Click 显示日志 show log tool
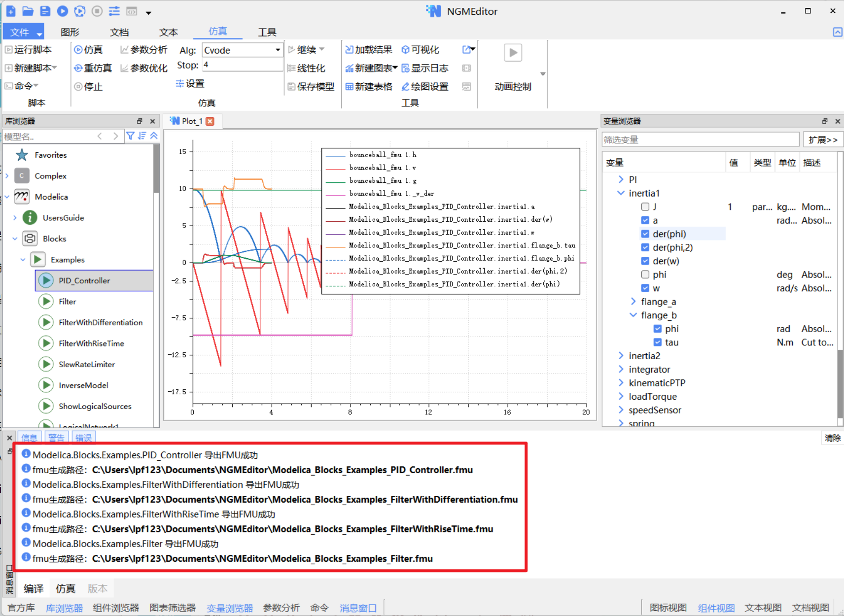Image resolution: width=844 pixels, height=616 pixels. [x=425, y=68]
